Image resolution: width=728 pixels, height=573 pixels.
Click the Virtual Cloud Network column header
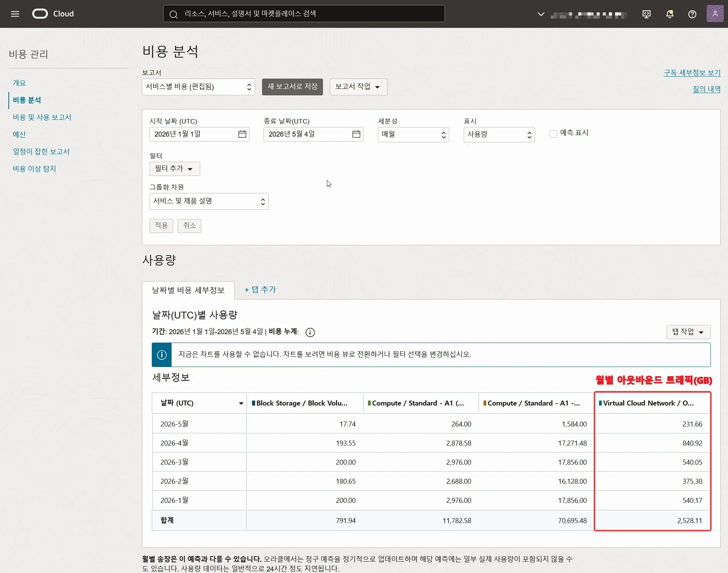point(652,403)
